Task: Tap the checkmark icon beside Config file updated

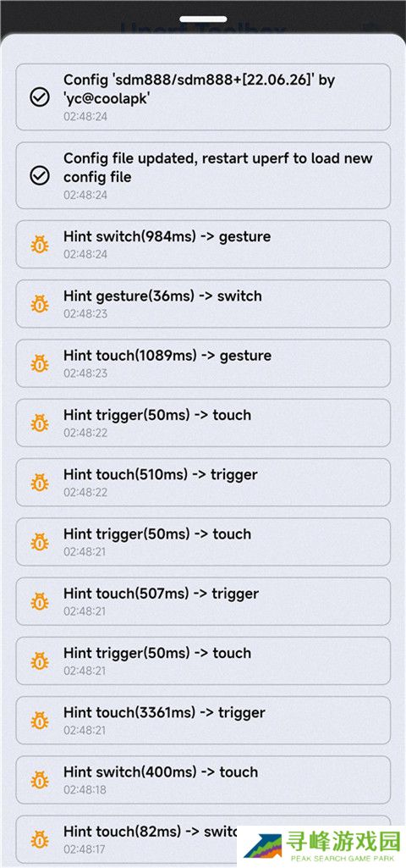Action: [39, 175]
